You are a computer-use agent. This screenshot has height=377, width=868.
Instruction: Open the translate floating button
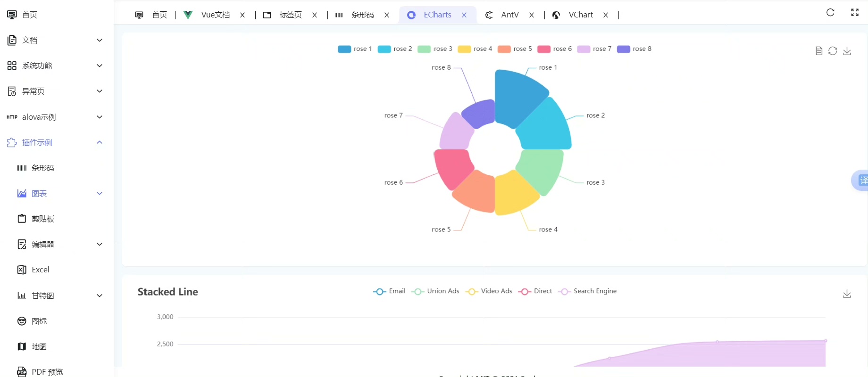(861, 180)
